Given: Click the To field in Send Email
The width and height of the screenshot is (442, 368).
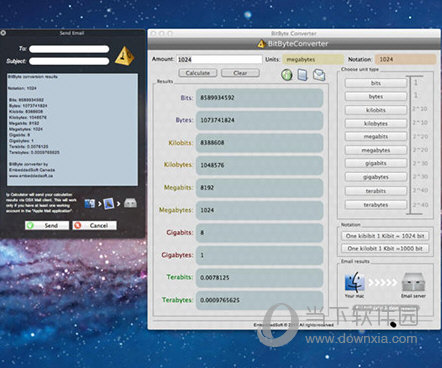Looking at the screenshot, I should (69, 49).
